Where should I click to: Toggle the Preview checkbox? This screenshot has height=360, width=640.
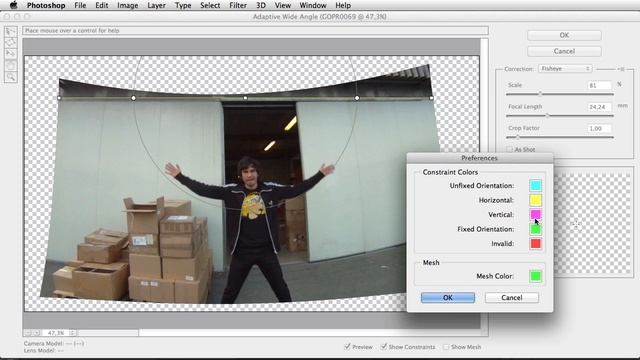[347, 347]
